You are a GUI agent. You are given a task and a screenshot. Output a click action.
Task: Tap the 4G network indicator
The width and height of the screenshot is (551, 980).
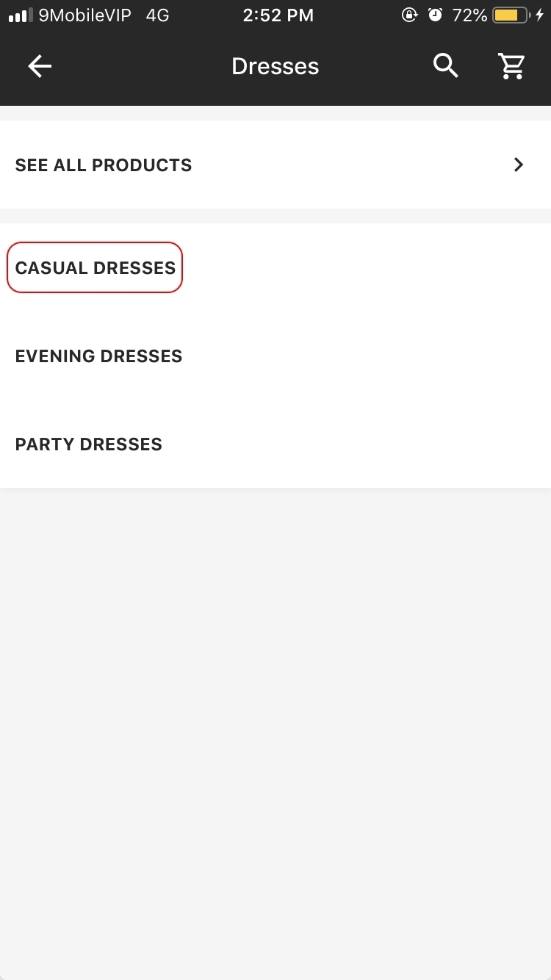[x=157, y=15]
